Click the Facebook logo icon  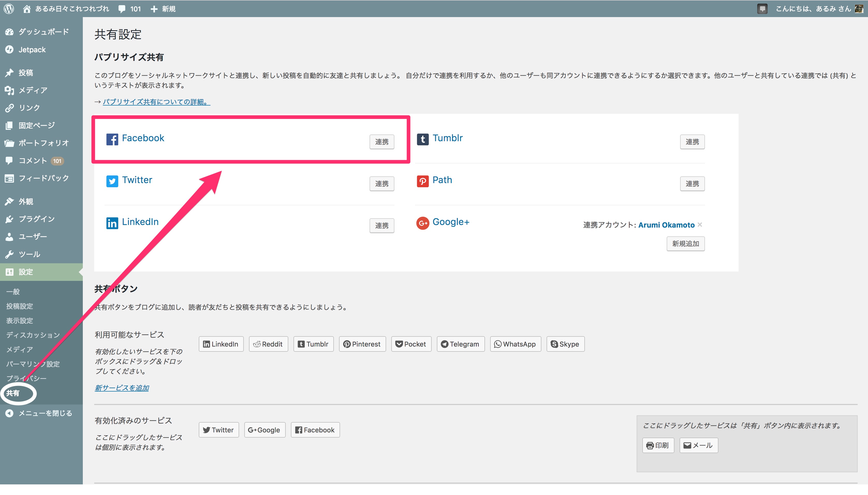pyautogui.click(x=112, y=139)
